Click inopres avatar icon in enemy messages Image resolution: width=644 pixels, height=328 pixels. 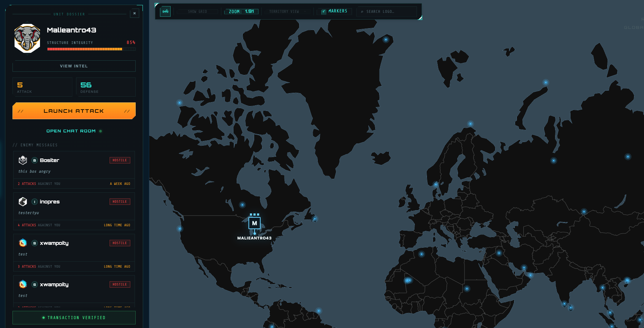click(23, 202)
